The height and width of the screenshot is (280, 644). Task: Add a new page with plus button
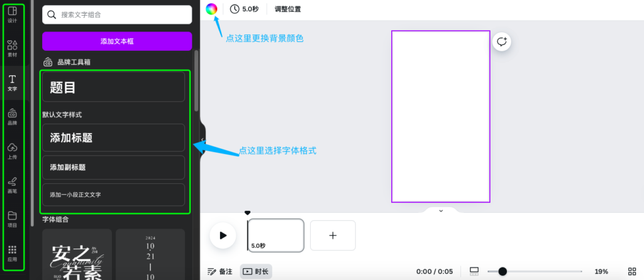point(333,235)
